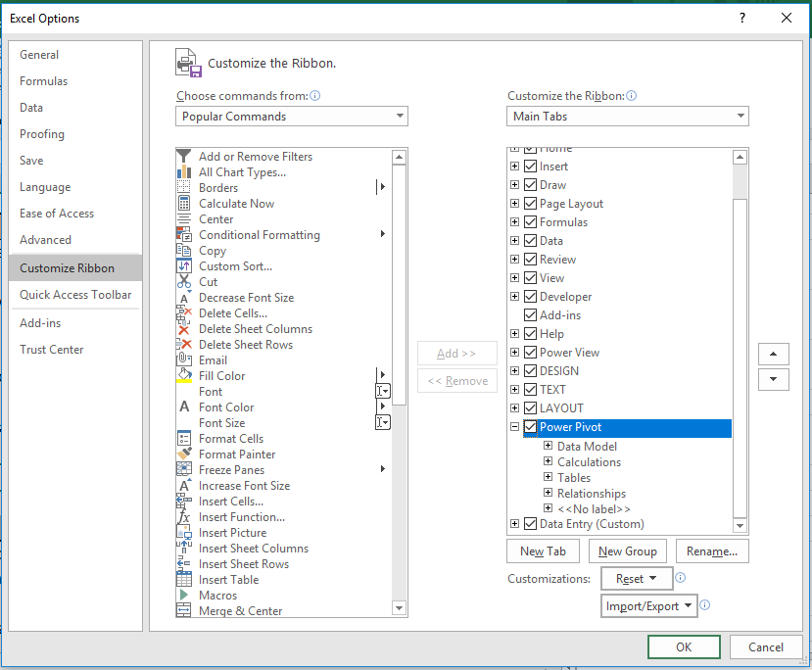Toggle the Power View checkbox
Image resolution: width=812 pixels, height=670 pixels.
click(530, 352)
